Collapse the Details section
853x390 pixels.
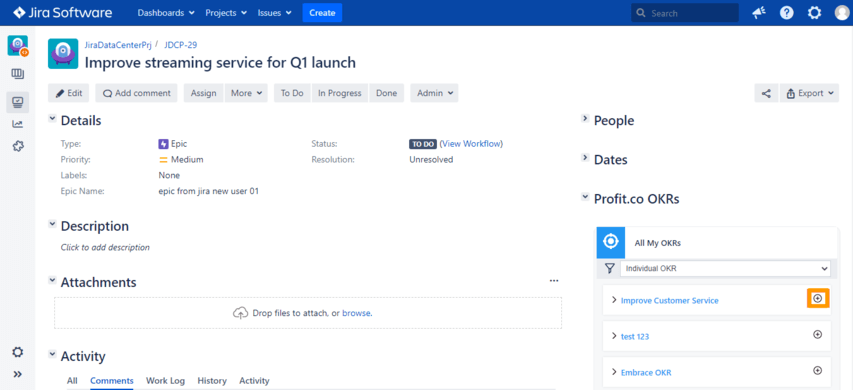pyautogui.click(x=52, y=118)
